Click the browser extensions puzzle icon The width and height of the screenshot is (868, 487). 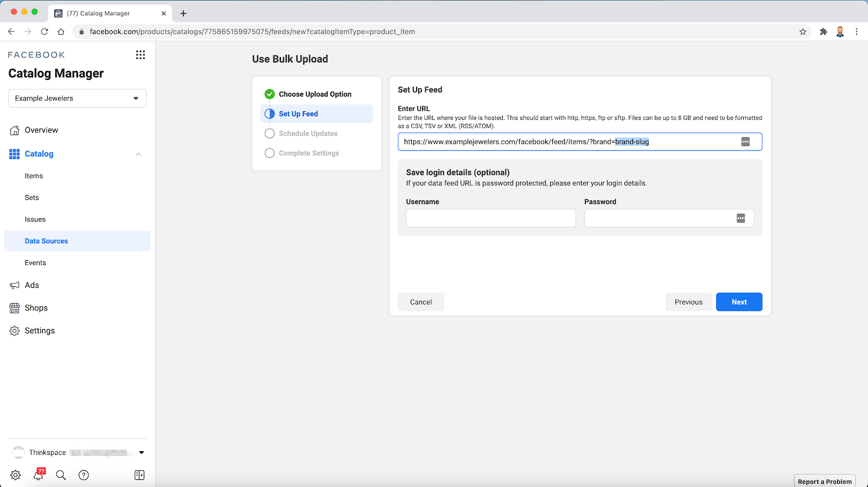[x=824, y=31]
